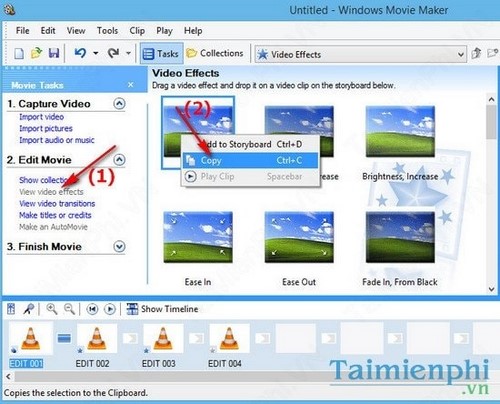This screenshot has width=500, height=404.
Task: Select the EDIT 003 storyboard clip
Action: pyautogui.click(x=163, y=338)
